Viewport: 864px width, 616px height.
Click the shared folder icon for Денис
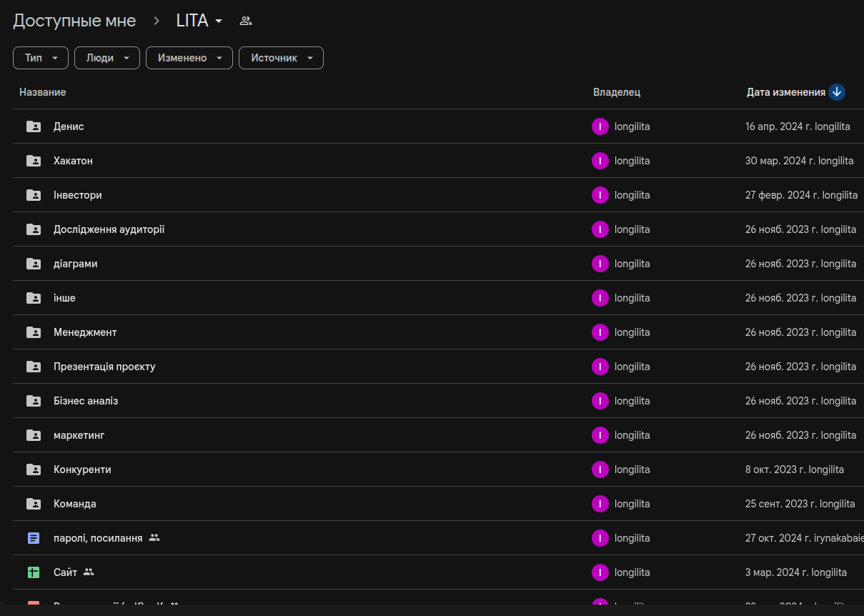point(34,126)
